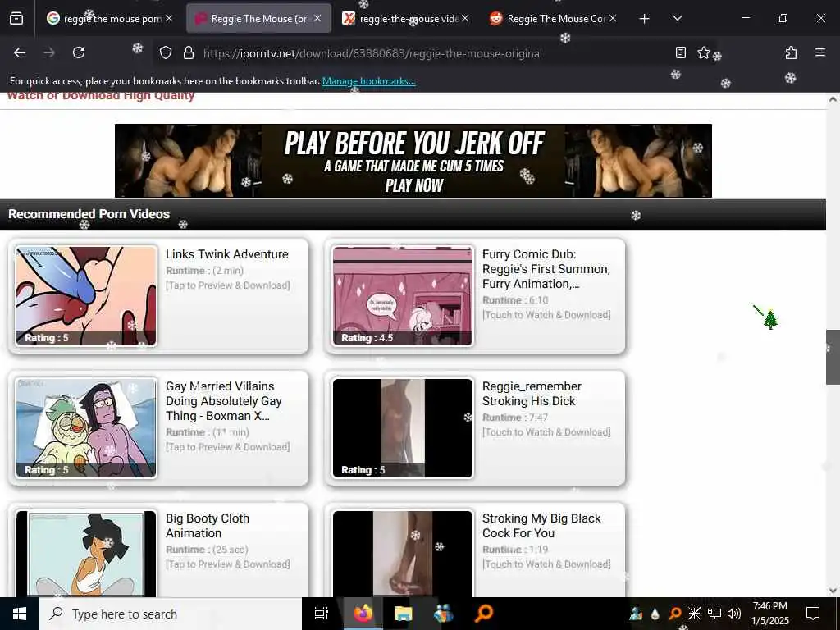Open Firefox View from the tab strip

(x=16, y=19)
